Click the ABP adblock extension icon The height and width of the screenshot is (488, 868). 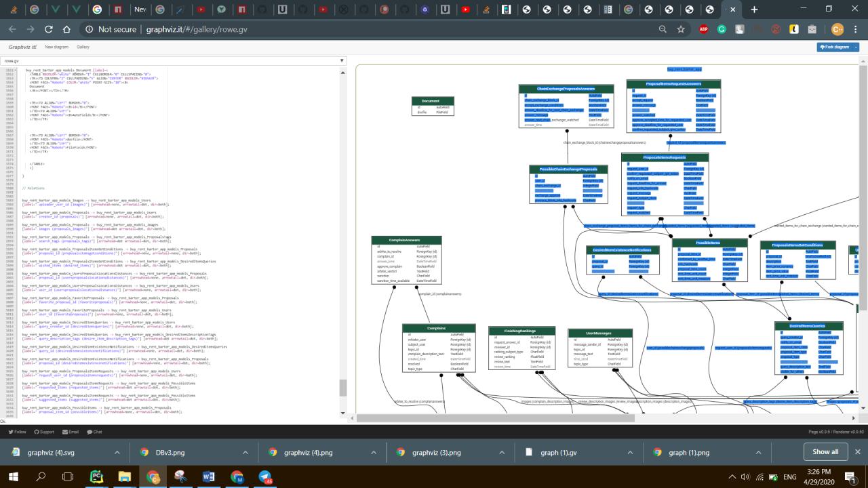(x=704, y=29)
